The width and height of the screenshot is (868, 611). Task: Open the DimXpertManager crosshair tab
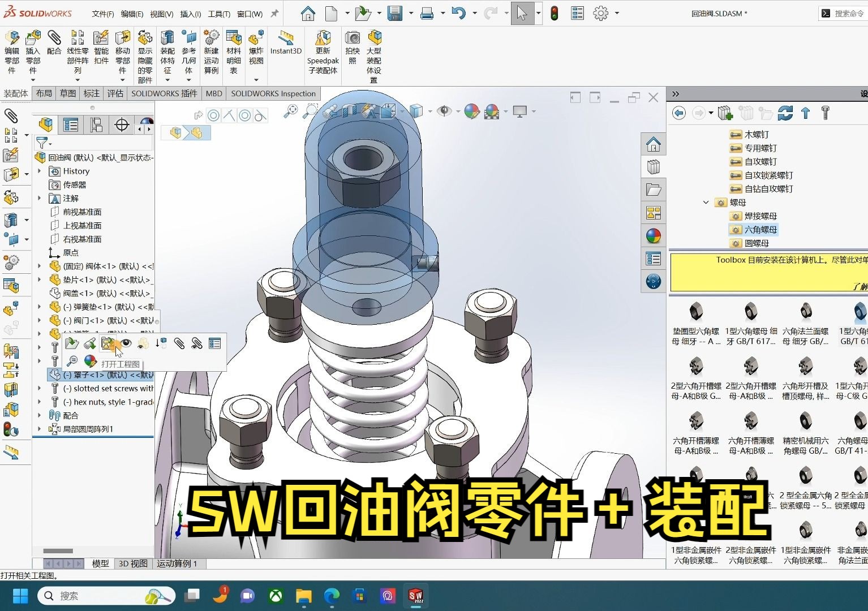(122, 124)
